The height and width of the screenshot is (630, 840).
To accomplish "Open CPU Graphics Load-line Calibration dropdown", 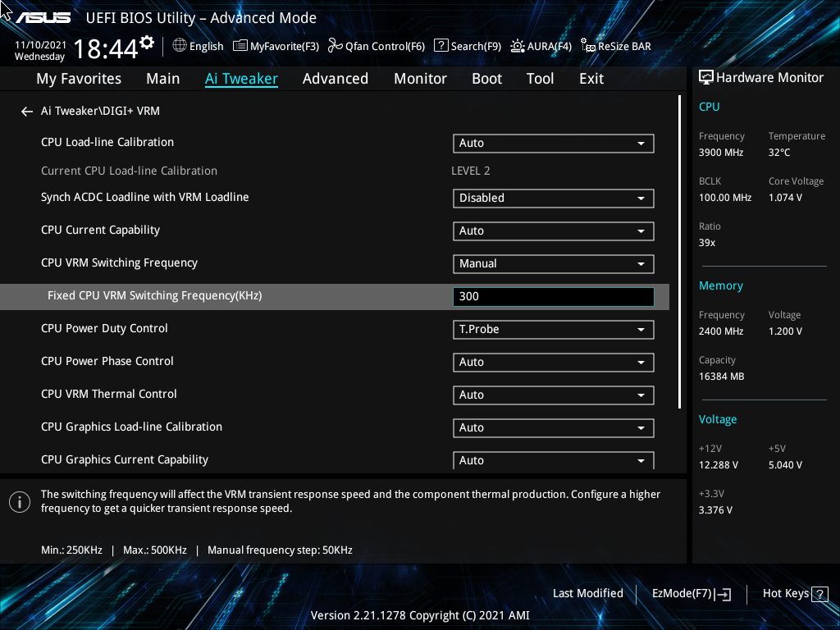I will pos(554,427).
